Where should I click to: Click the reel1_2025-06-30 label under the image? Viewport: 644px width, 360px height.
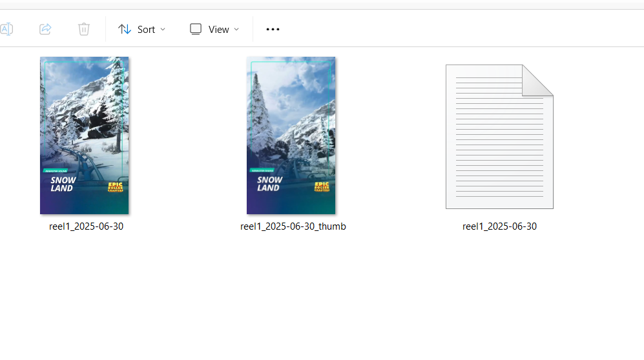[x=87, y=226]
